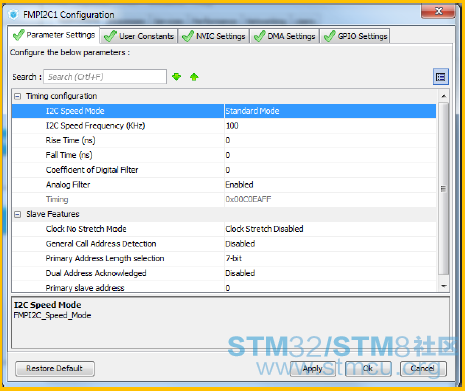This screenshot has height=392, width=465.
Task: Click the parameter list scrollbar up arrow
Action: [x=443, y=96]
